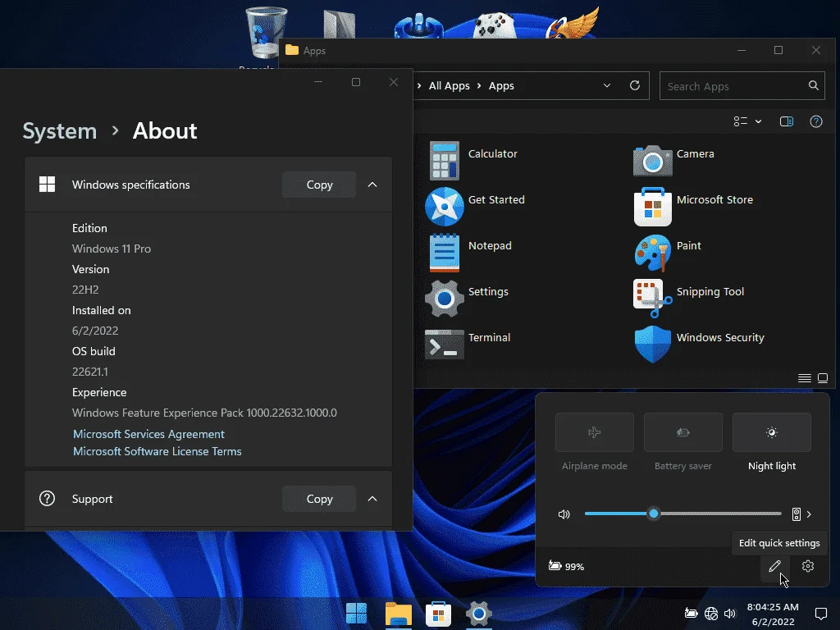Click the taskbar battery tray icon
This screenshot has width=840, height=630.
[691, 614]
